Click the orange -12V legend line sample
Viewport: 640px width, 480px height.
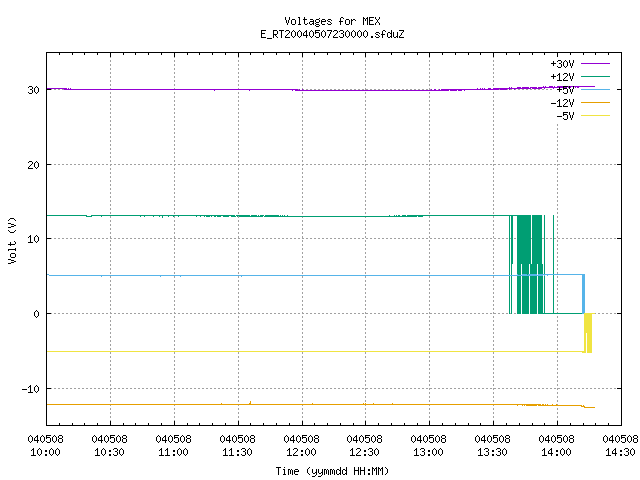pyautogui.click(x=595, y=102)
